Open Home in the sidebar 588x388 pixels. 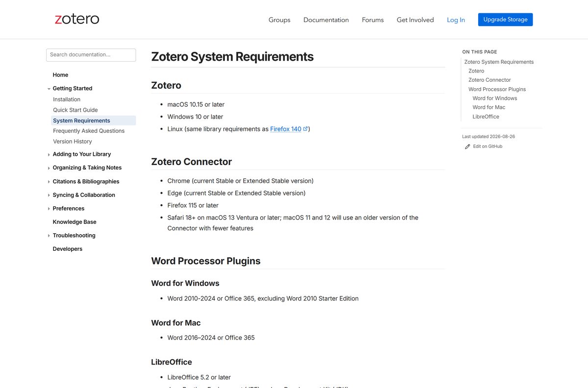(60, 75)
